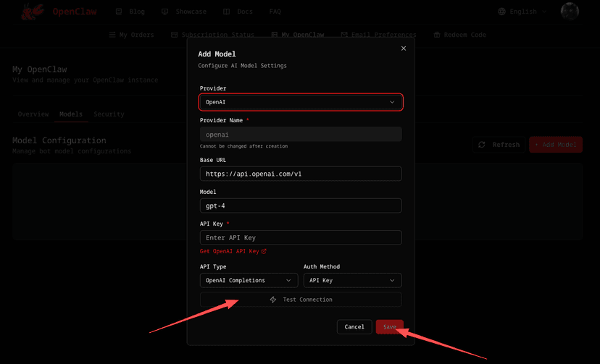Click the Model field containing gpt-4
Screen dimensions: 600x364
click(x=301, y=206)
